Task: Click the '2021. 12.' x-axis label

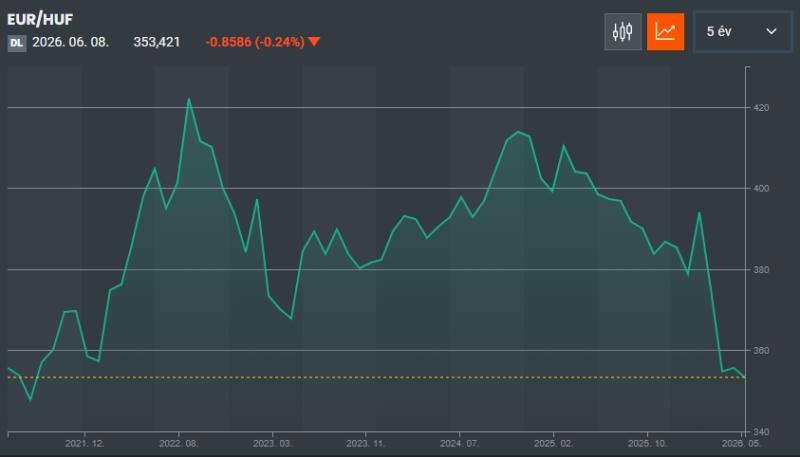Action: 85,443
